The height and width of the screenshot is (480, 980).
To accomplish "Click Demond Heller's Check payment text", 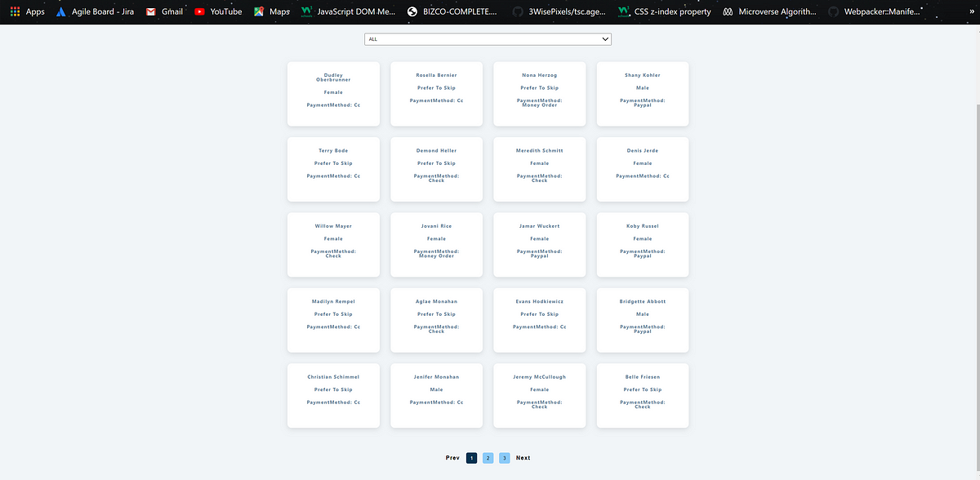I will pos(436,180).
